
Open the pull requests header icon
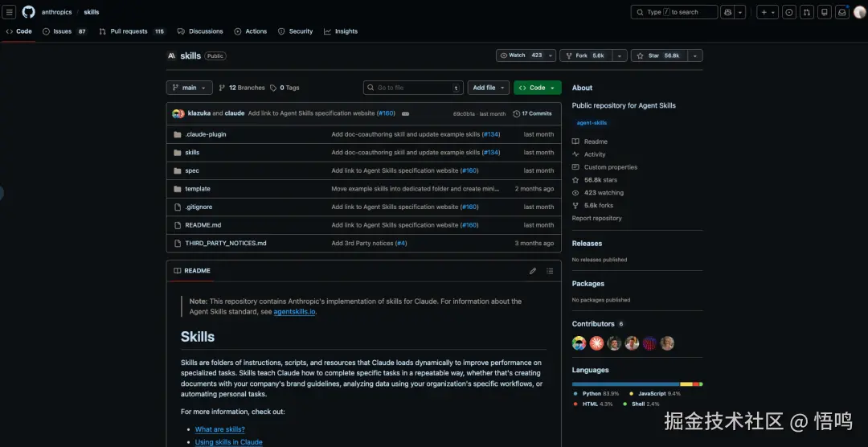pos(807,12)
